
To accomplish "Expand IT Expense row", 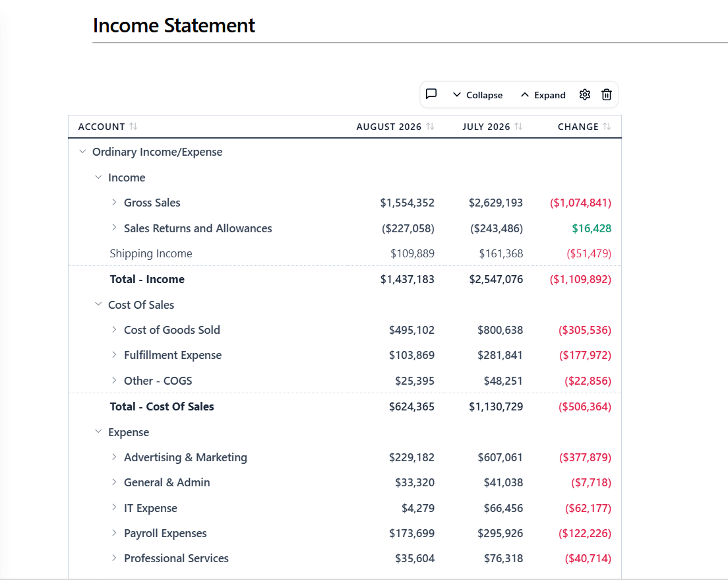I will (x=114, y=507).
